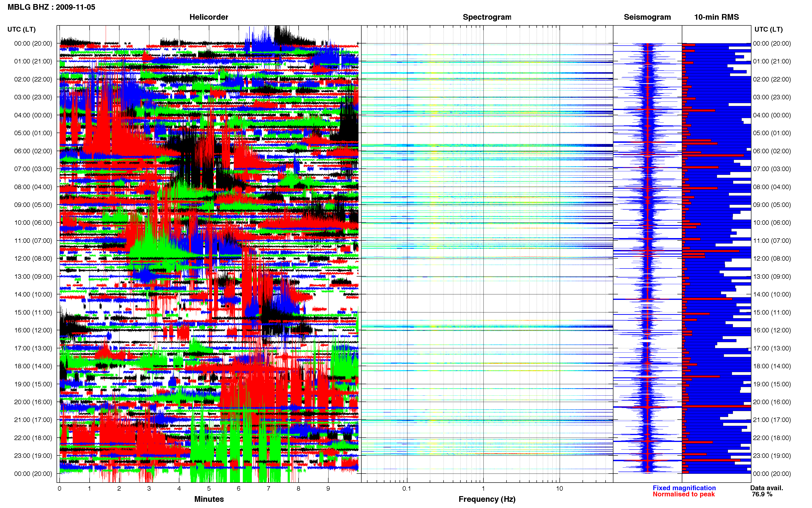This screenshot has width=812, height=508.
Task: Click the left 18:00 (14:00) time label
Action: pyautogui.click(x=33, y=366)
